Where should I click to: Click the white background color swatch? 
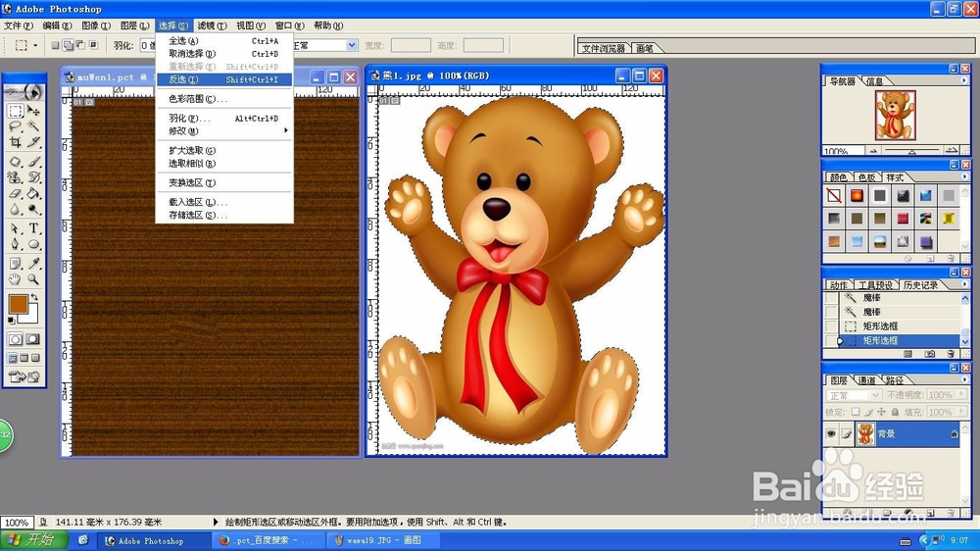pos(32,317)
